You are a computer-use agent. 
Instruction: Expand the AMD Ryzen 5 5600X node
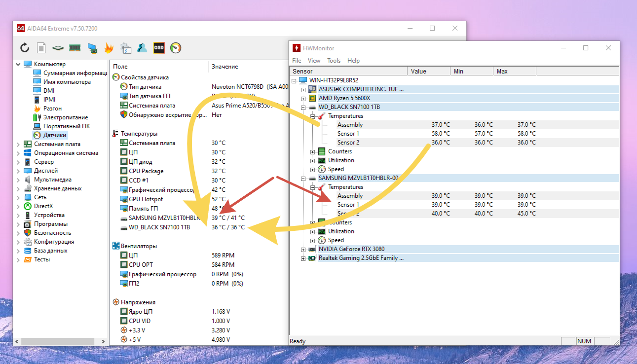303,99
